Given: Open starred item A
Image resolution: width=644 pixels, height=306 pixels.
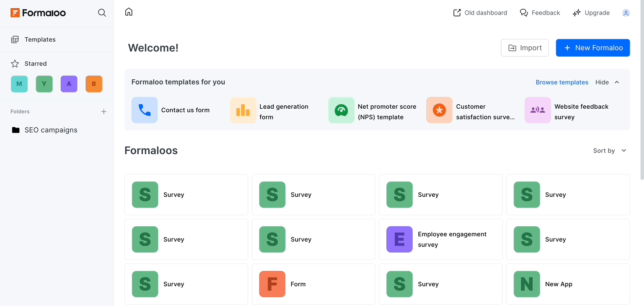Looking at the screenshot, I should pyautogui.click(x=69, y=84).
